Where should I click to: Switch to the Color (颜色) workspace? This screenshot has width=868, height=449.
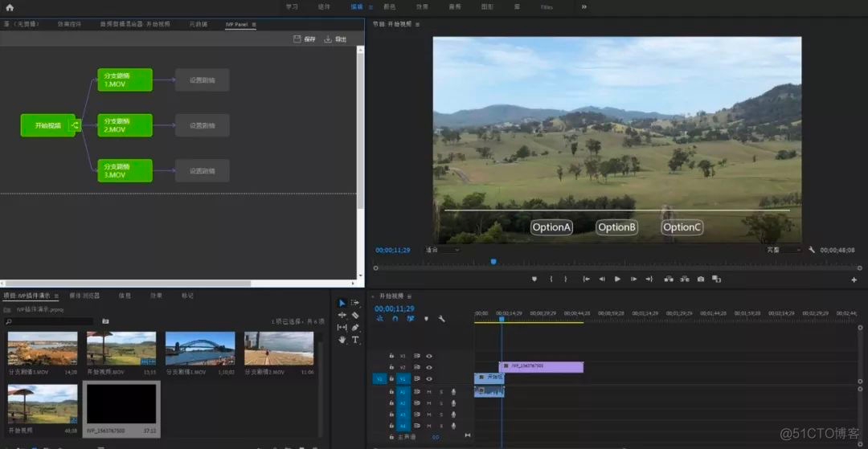(x=389, y=7)
